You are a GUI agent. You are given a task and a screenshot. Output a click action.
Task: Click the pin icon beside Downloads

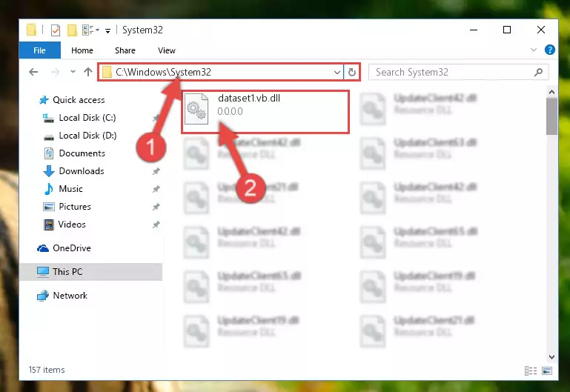tap(156, 171)
